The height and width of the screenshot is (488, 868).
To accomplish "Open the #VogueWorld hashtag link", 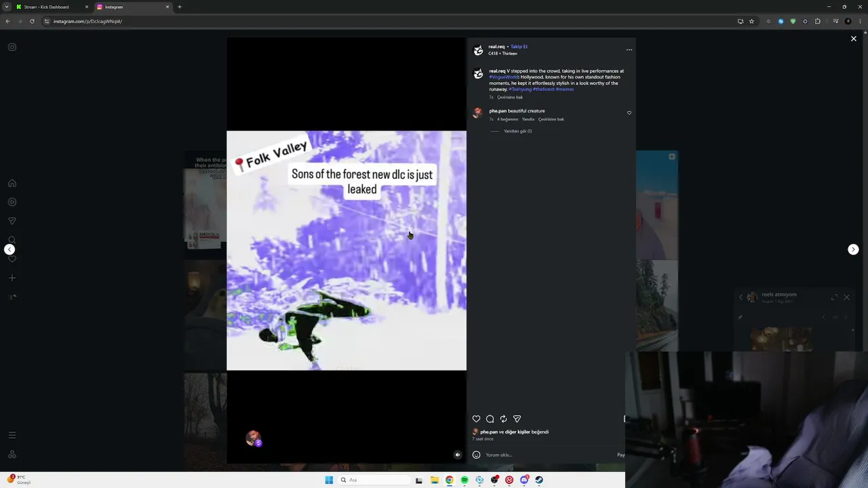I will click(x=504, y=77).
